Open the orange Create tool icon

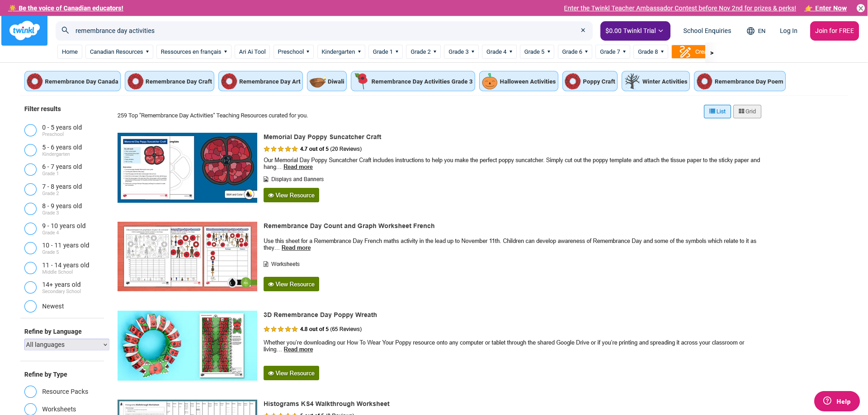[x=688, y=52]
